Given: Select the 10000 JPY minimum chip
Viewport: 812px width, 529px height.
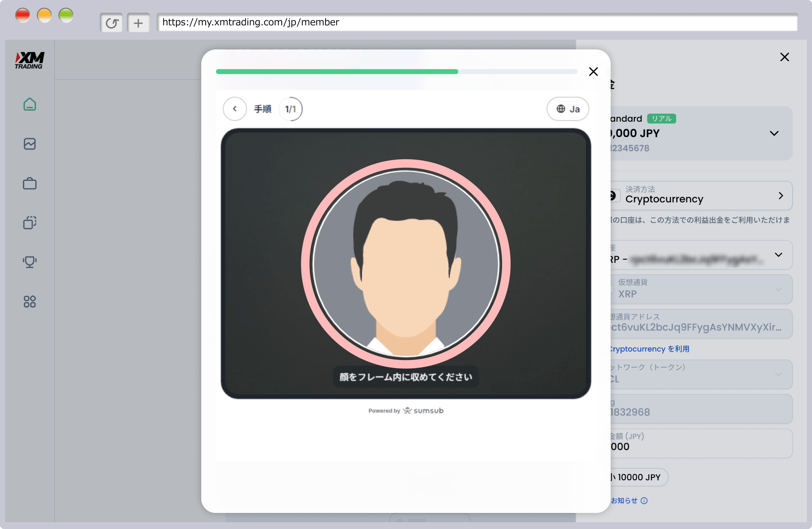Looking at the screenshot, I should tap(639, 477).
